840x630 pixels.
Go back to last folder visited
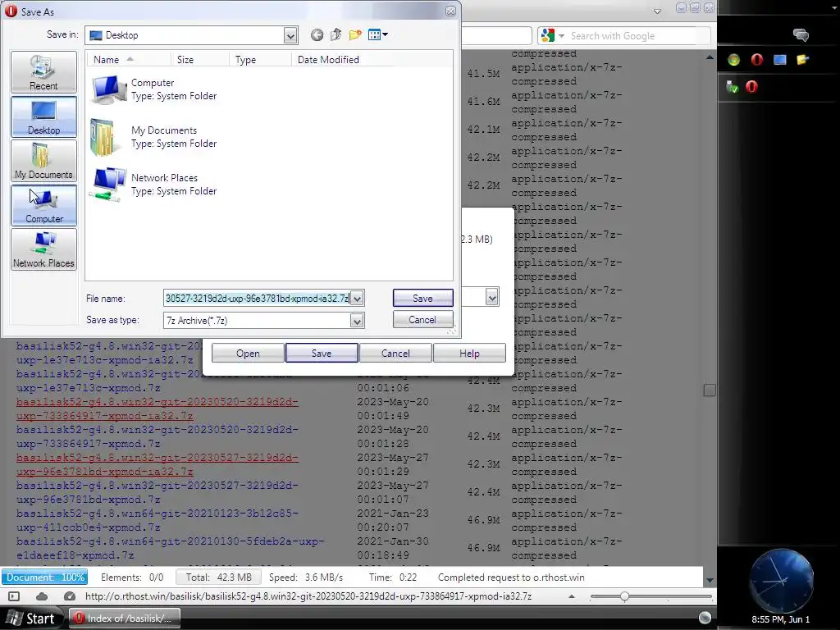317,35
